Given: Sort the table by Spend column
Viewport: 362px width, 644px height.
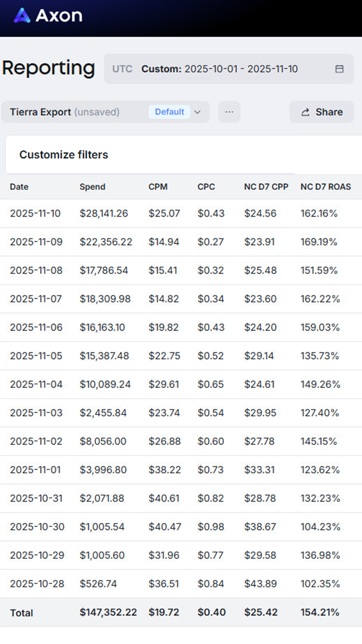Looking at the screenshot, I should pos(93,187).
